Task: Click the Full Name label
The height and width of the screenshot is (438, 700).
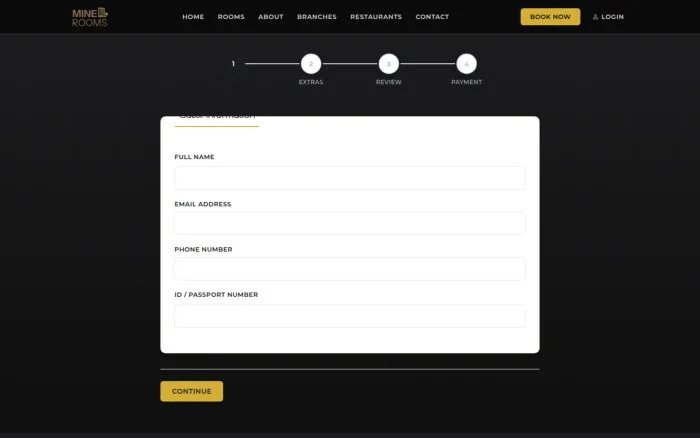Action: 194,157
